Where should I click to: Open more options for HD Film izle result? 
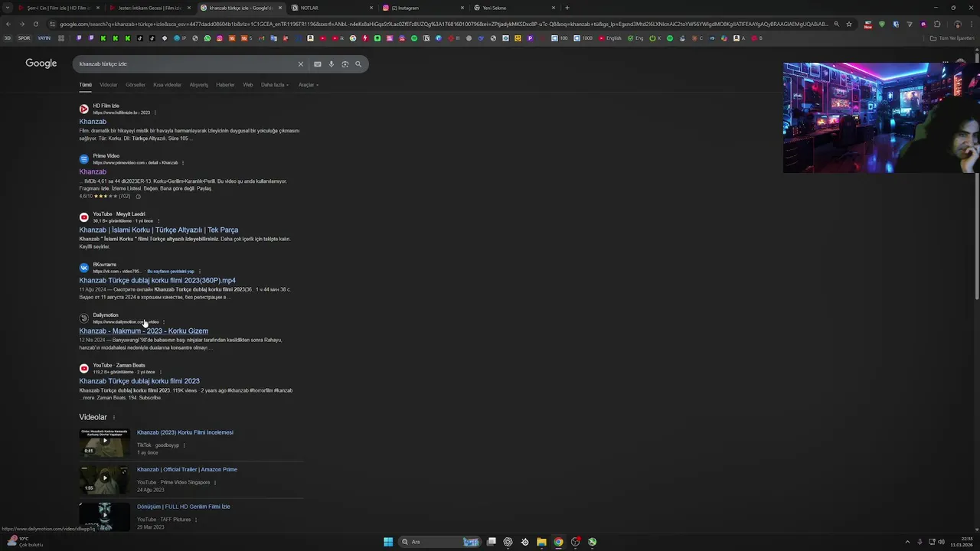[155, 112]
